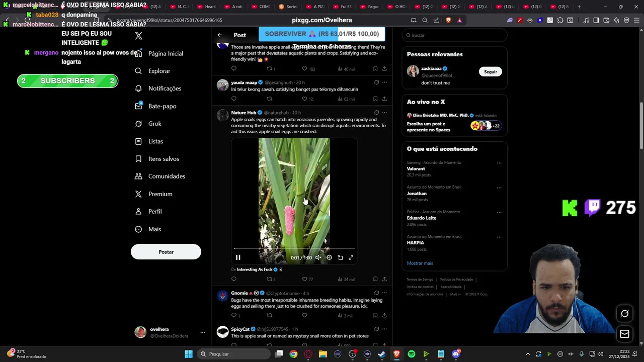Screen dimensions: 644x362
Task: Open Chrome from taskbar
Action: (293, 354)
